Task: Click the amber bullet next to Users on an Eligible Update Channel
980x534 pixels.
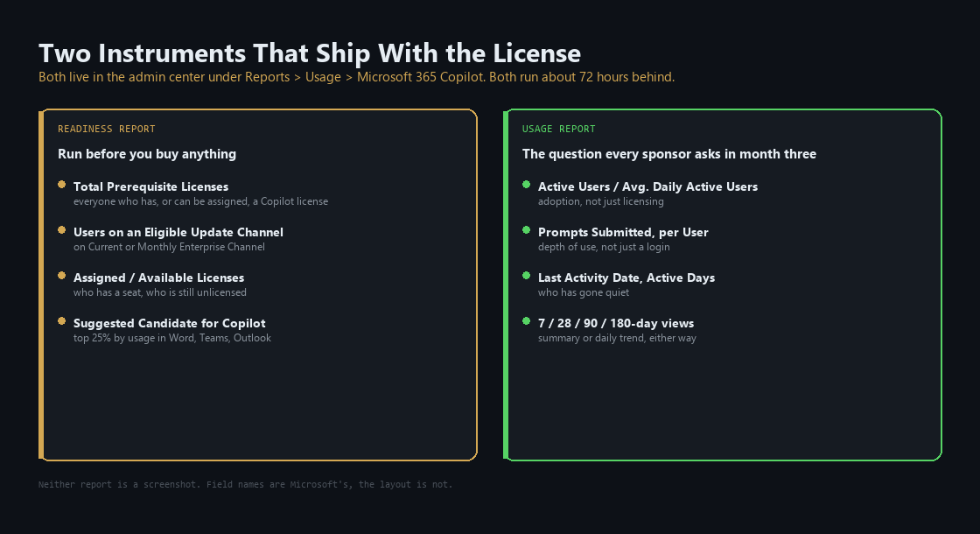Action: coord(61,230)
